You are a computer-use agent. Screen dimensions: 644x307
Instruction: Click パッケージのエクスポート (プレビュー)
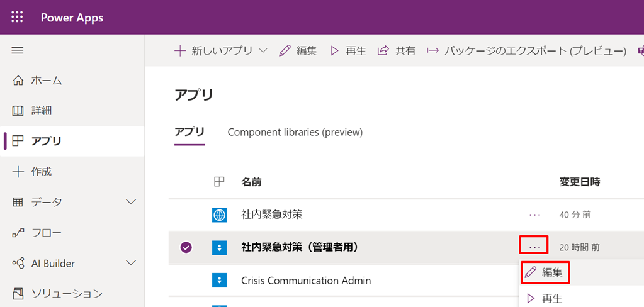[x=526, y=51]
